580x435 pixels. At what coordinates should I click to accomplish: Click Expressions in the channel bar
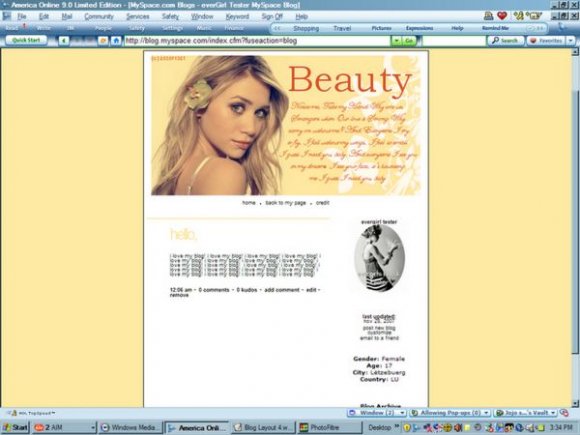coord(419,28)
